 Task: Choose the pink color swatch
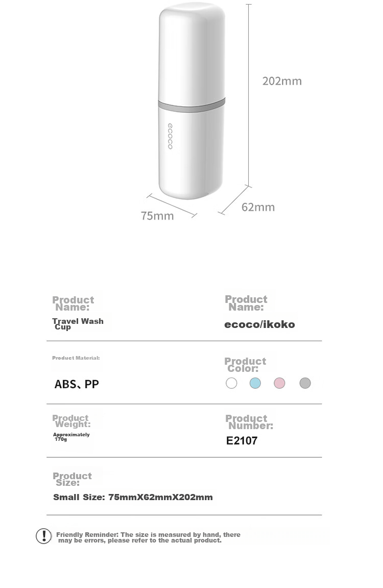coord(279,383)
